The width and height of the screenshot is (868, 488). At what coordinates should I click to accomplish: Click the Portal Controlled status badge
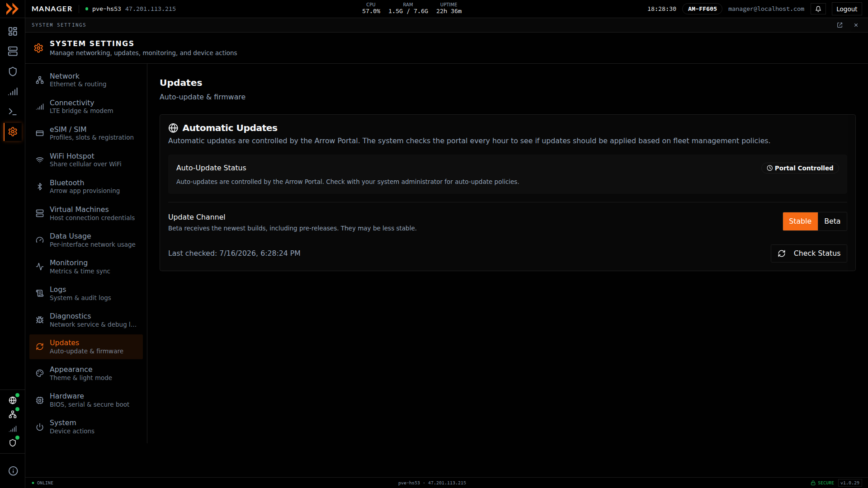coord(800,168)
